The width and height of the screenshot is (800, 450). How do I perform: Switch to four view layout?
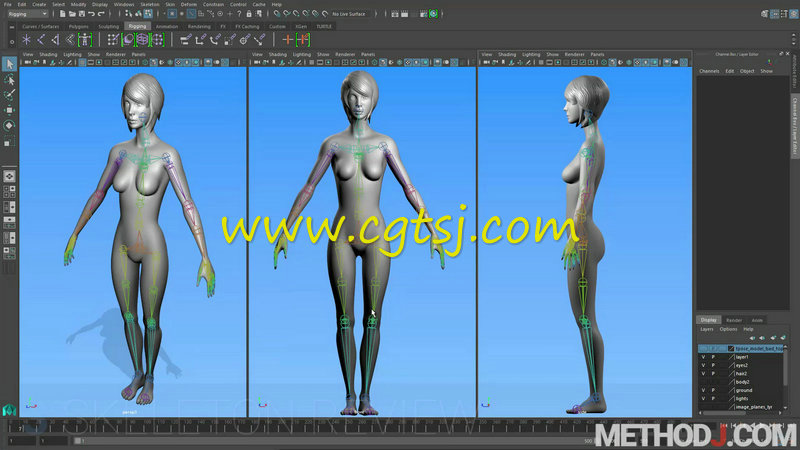coord(9,192)
